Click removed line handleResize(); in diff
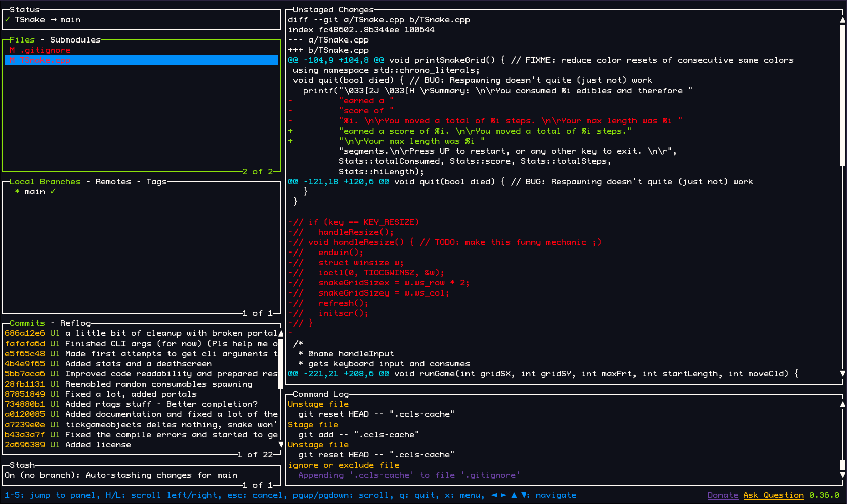The image size is (847, 504). (341, 232)
